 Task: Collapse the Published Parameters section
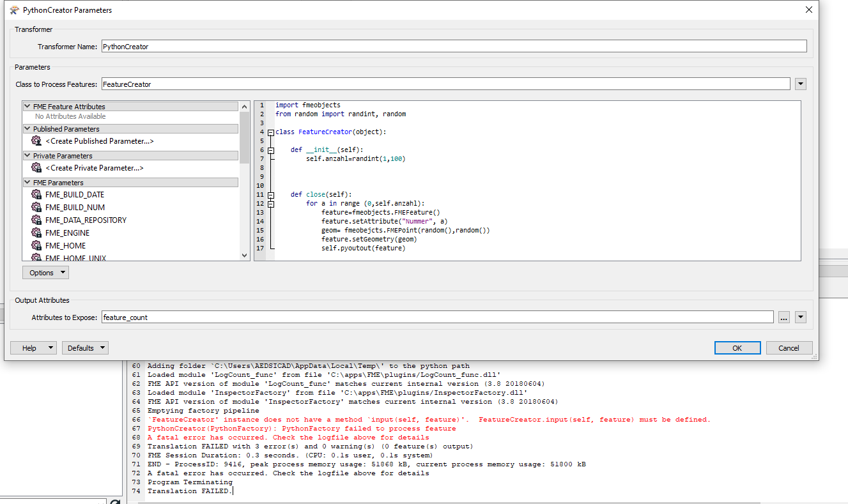point(27,129)
